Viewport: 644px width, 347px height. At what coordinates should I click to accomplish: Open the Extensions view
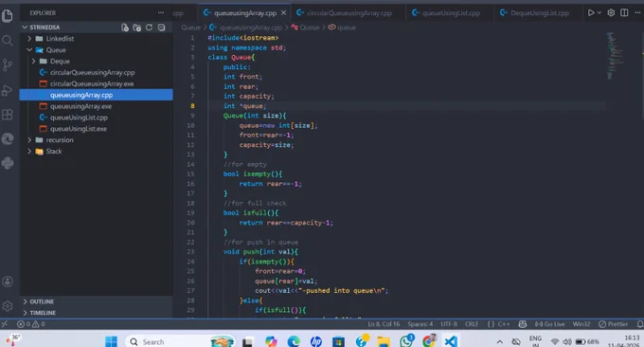[8, 115]
